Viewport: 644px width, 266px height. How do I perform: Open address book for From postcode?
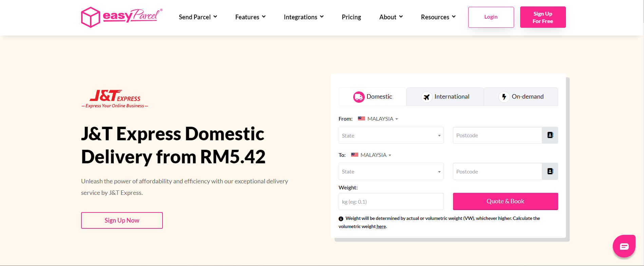[550, 135]
